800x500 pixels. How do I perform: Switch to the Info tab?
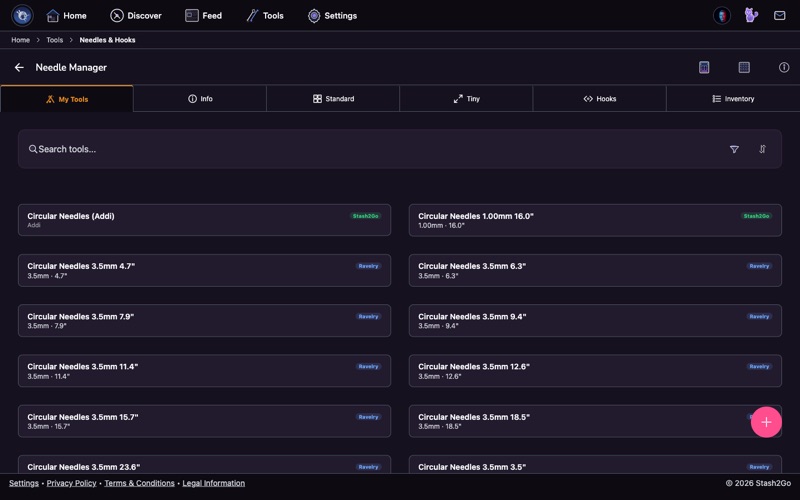click(200, 99)
